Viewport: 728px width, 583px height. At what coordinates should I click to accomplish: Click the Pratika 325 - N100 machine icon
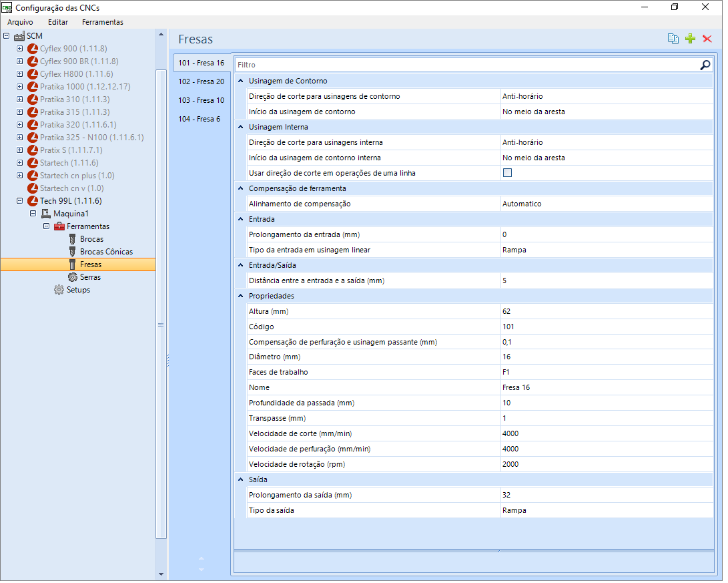point(33,138)
